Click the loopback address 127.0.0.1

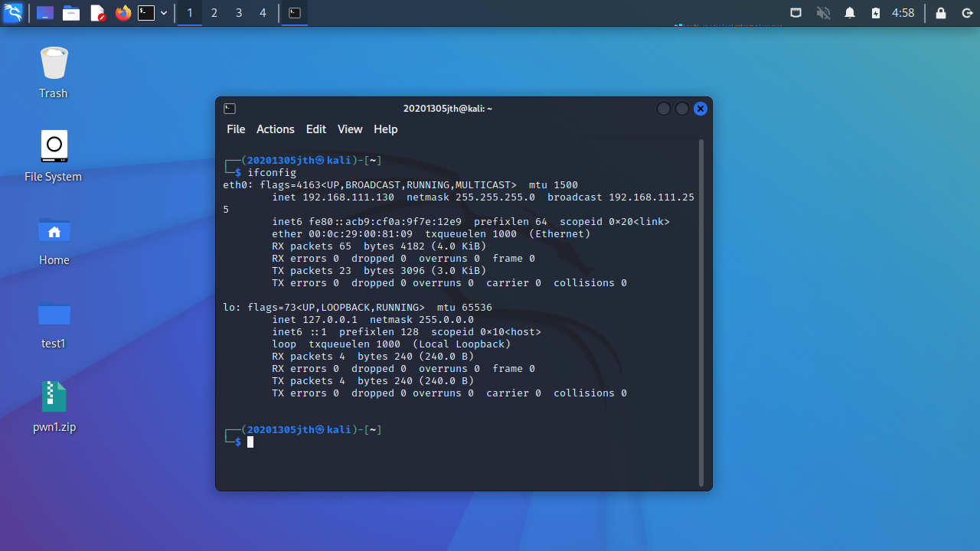pyautogui.click(x=330, y=320)
